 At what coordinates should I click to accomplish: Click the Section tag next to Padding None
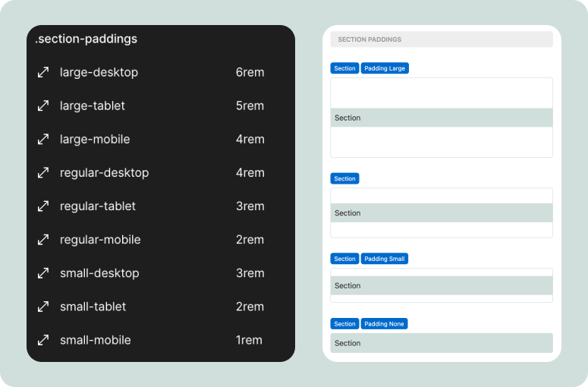[x=344, y=323]
